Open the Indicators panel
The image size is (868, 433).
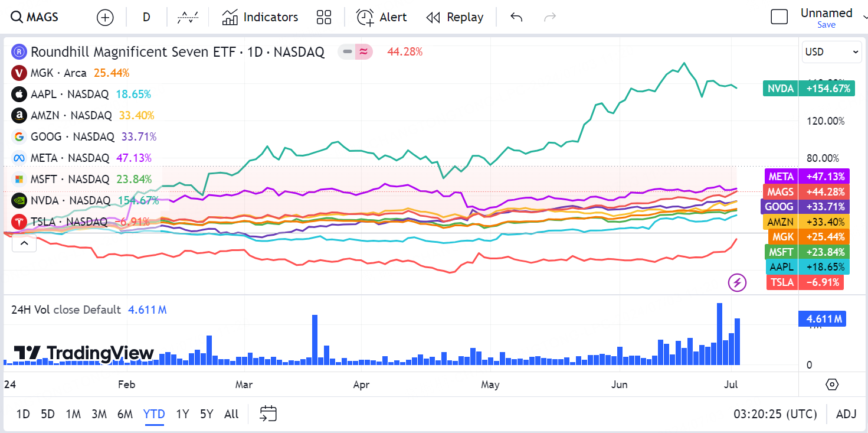[x=260, y=17]
